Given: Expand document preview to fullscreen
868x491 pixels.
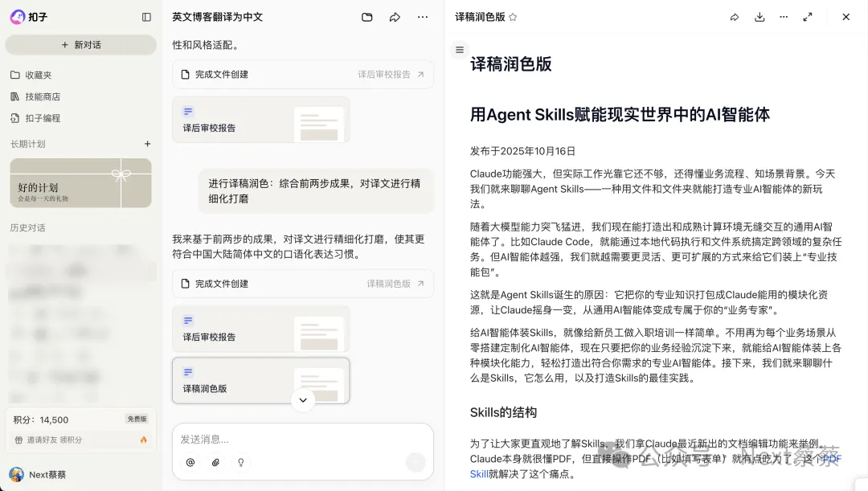Looking at the screenshot, I should [808, 17].
